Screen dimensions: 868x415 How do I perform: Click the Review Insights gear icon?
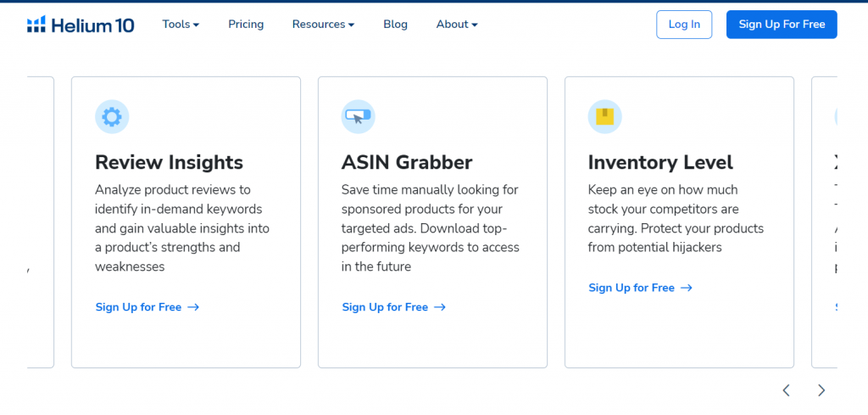tap(112, 117)
